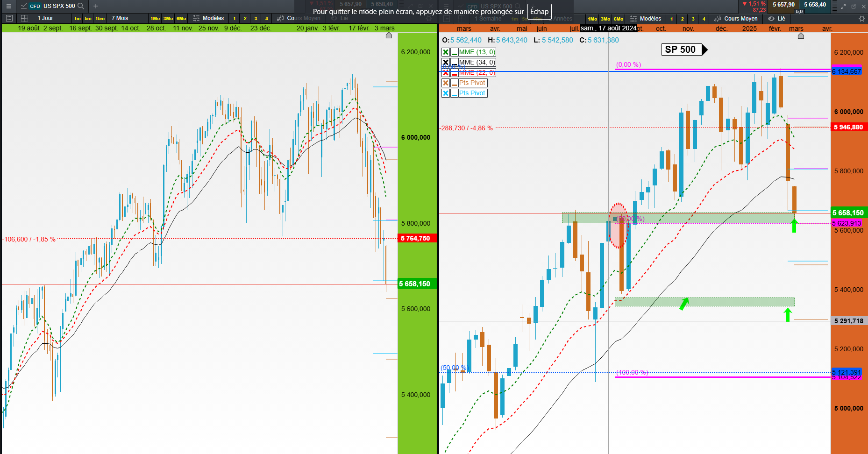The image size is (868, 454).
Task: Open the list view icon in left toolbar
Action: (x=9, y=18)
